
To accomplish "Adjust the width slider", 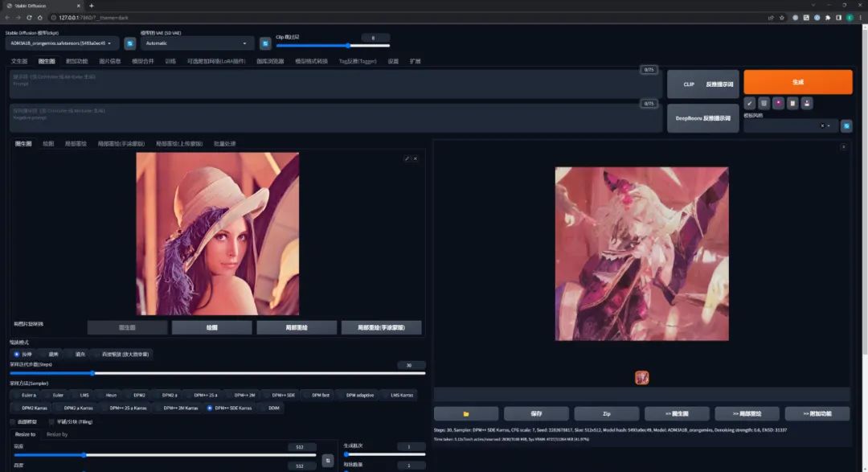I will coord(165,455).
